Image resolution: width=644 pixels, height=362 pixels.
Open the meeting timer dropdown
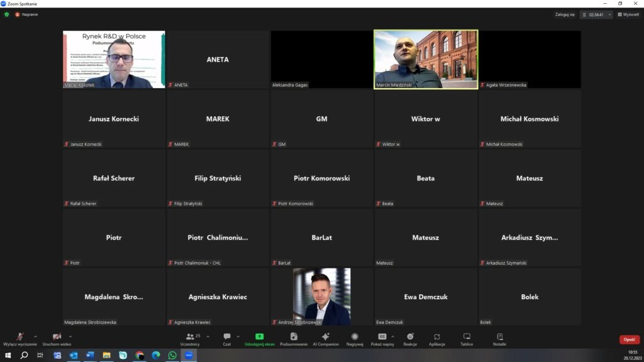(609, 14)
